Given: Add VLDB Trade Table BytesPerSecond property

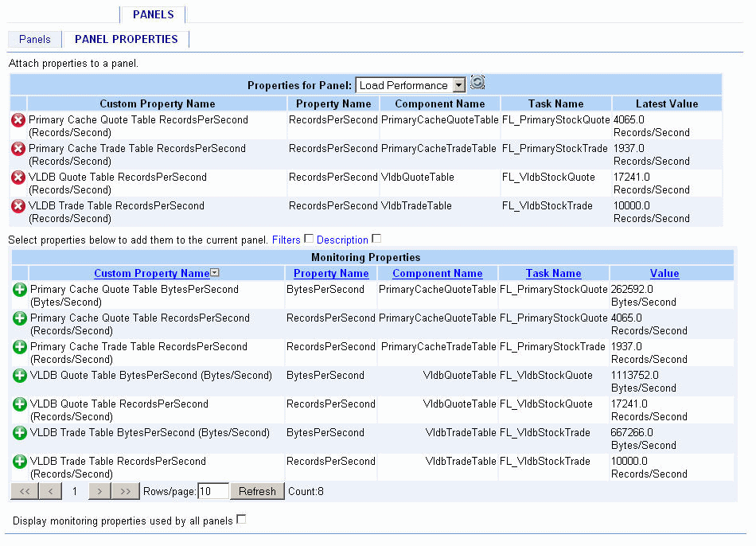Looking at the screenshot, I should 20,433.
